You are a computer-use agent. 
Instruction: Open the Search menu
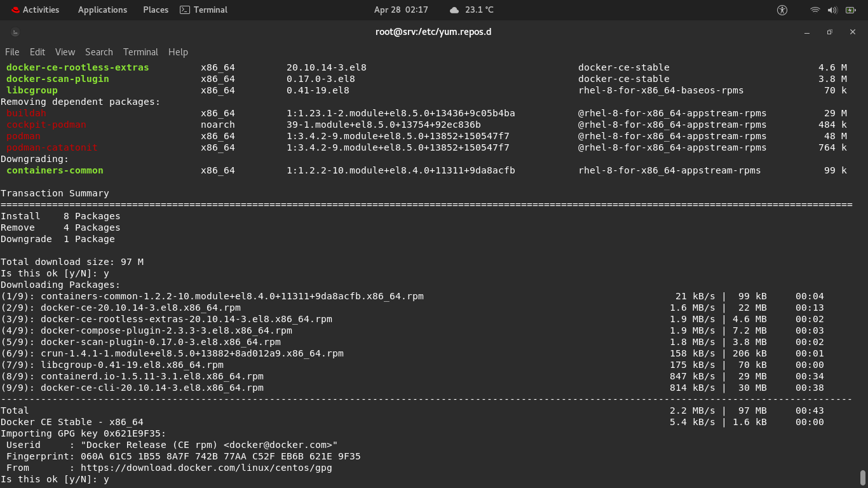[x=99, y=52]
